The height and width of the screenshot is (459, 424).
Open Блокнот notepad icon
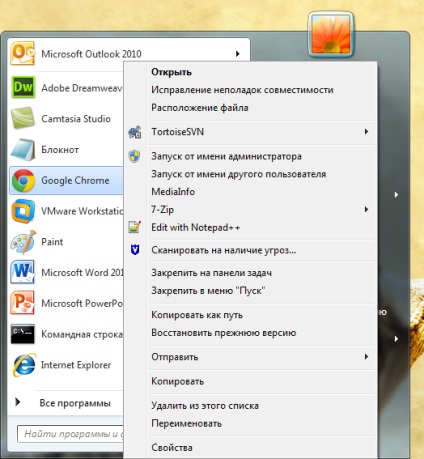[x=23, y=149]
